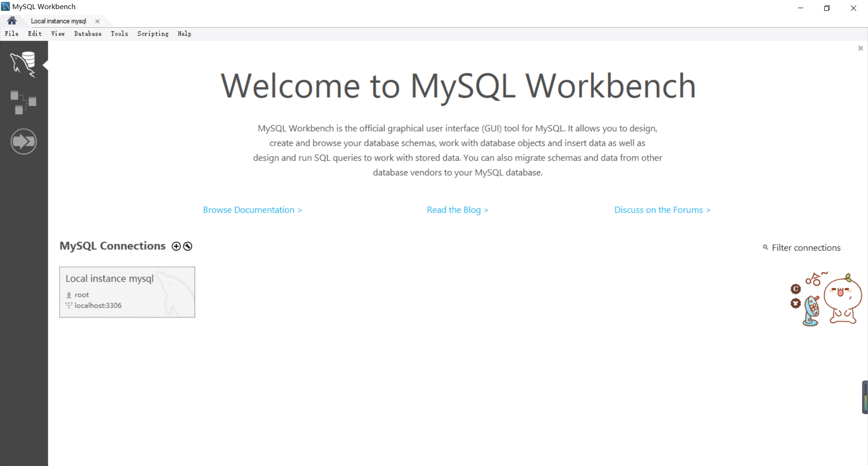Follow the Browse Documentation link

(252, 210)
